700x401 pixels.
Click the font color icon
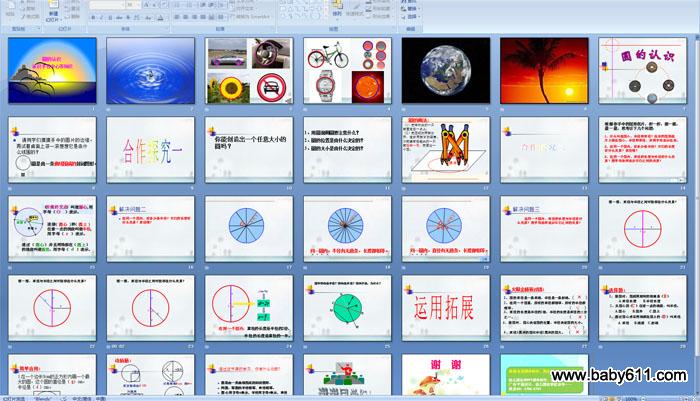[x=160, y=17]
